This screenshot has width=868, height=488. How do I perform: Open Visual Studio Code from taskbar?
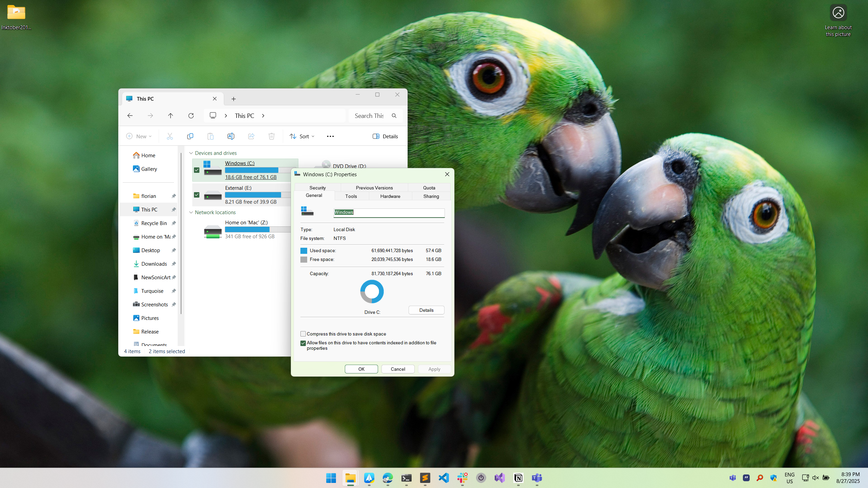click(x=443, y=478)
